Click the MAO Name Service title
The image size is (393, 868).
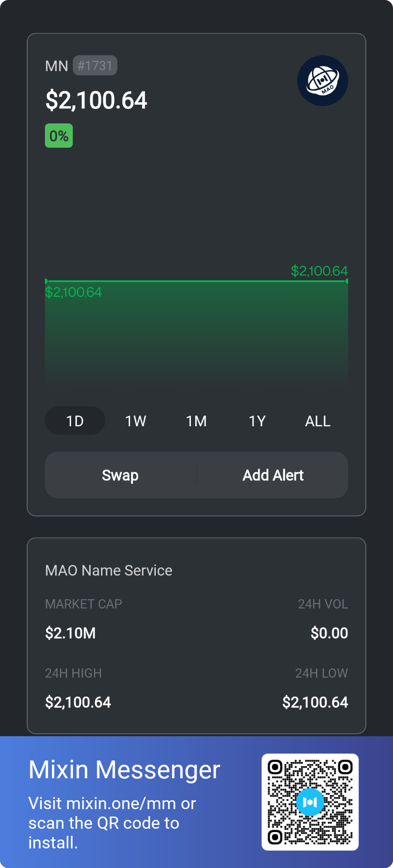pyautogui.click(x=109, y=570)
